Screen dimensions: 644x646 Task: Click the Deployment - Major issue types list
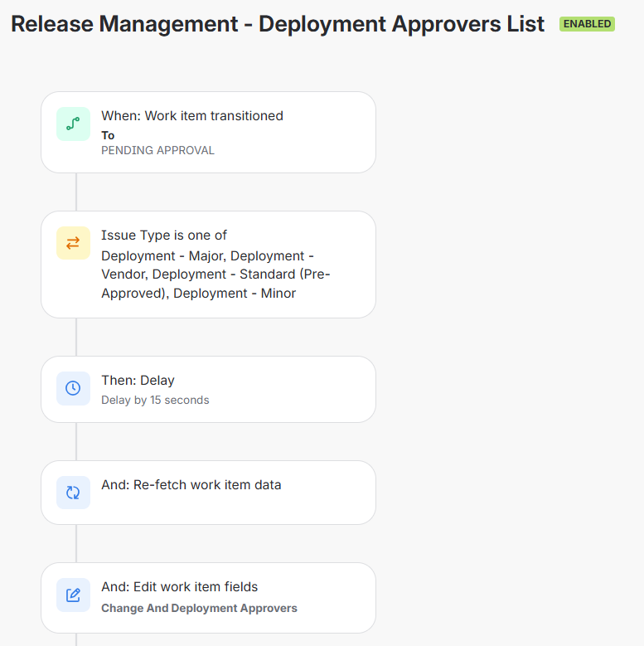(x=215, y=274)
